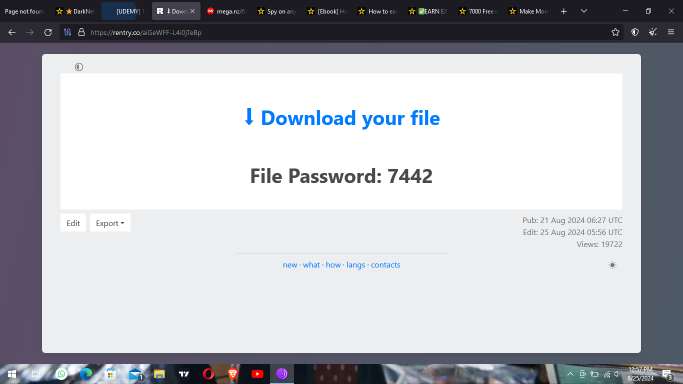This screenshot has height=384, width=683.
Task: Go forward to the next page
Action: tap(30, 32)
